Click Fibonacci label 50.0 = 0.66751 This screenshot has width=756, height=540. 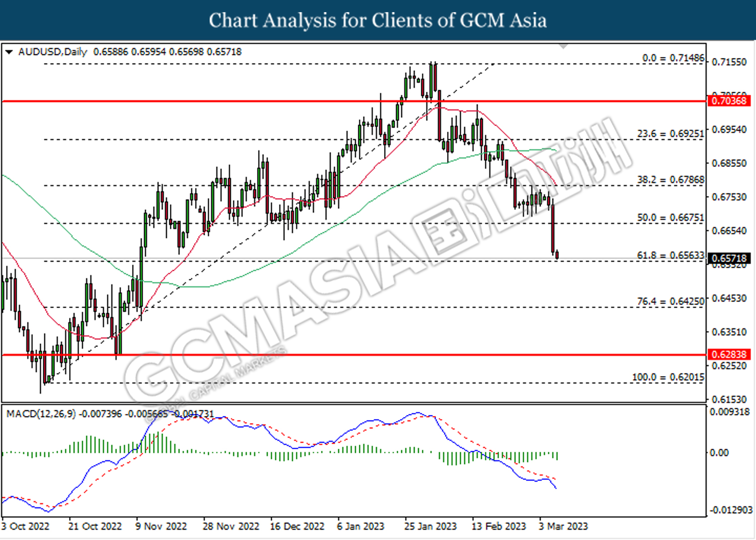click(x=671, y=218)
